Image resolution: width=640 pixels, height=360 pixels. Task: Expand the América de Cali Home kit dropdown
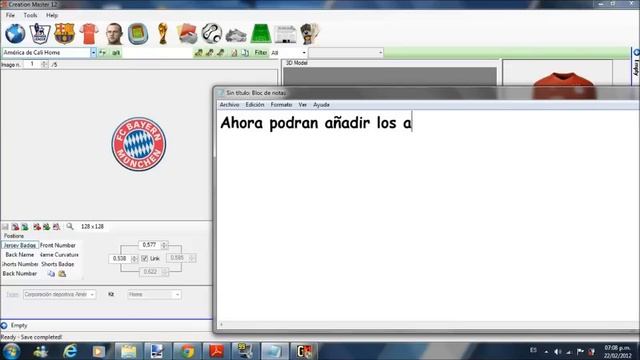click(93, 53)
